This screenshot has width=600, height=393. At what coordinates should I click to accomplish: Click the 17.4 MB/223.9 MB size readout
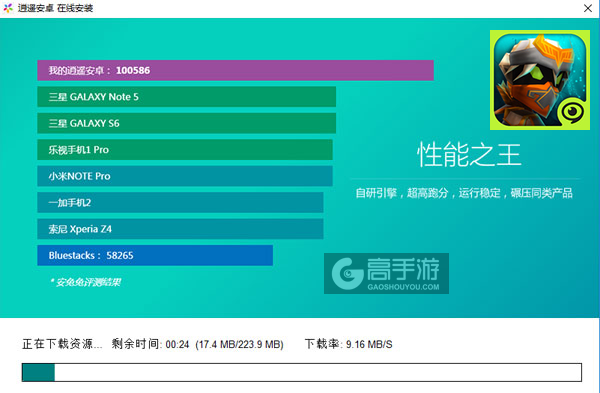[x=239, y=344]
